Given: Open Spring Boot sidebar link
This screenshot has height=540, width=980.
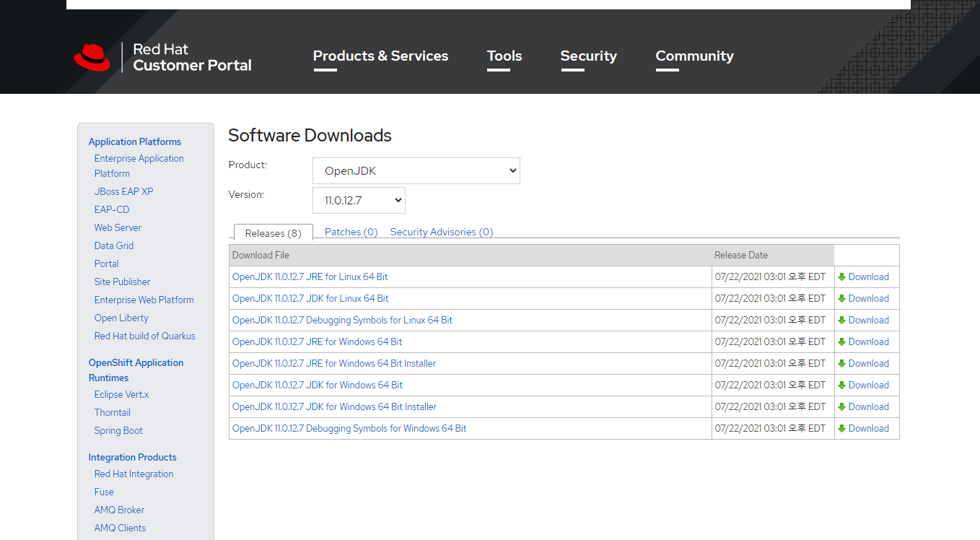Looking at the screenshot, I should tap(119, 431).
